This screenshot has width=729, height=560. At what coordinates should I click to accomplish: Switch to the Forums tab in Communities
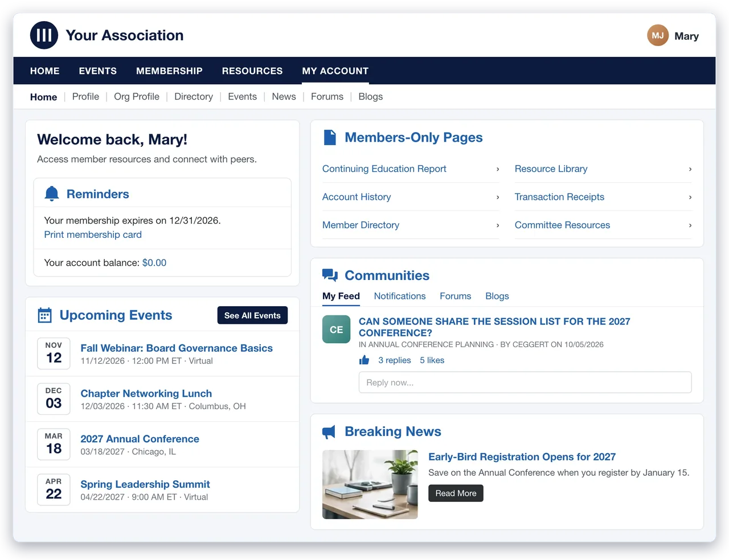tap(456, 296)
